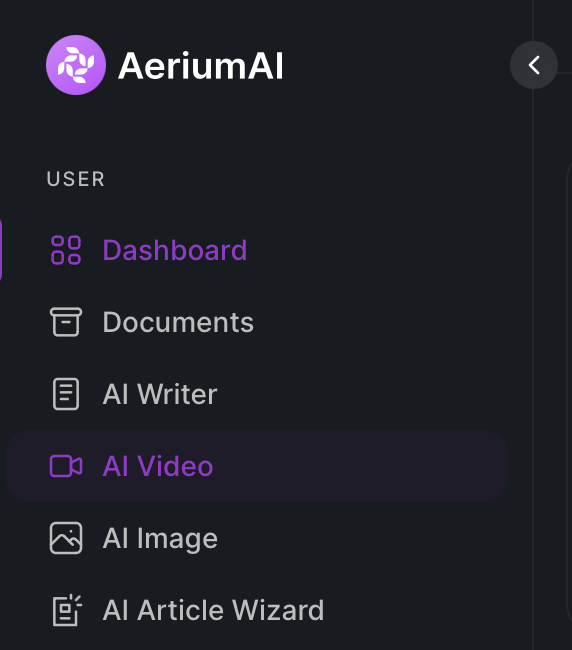Collapse the sidebar with the chevron button
The image size is (572, 650).
tap(534, 65)
